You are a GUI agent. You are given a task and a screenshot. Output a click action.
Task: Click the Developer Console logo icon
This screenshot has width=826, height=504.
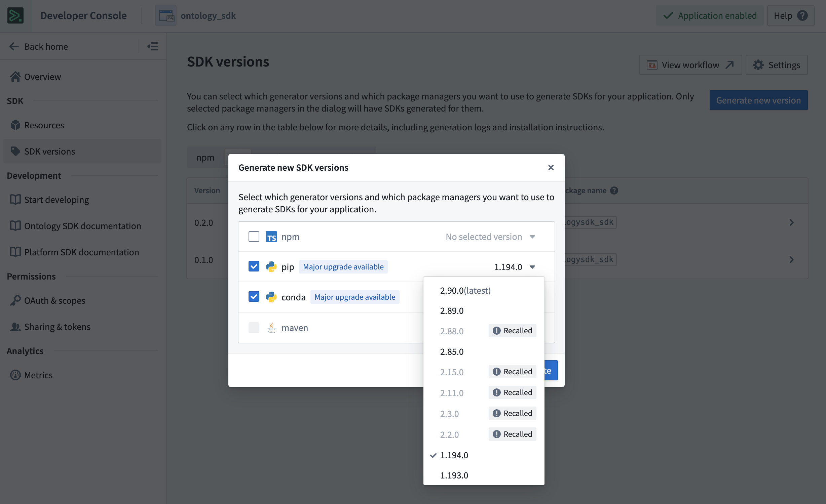point(16,15)
